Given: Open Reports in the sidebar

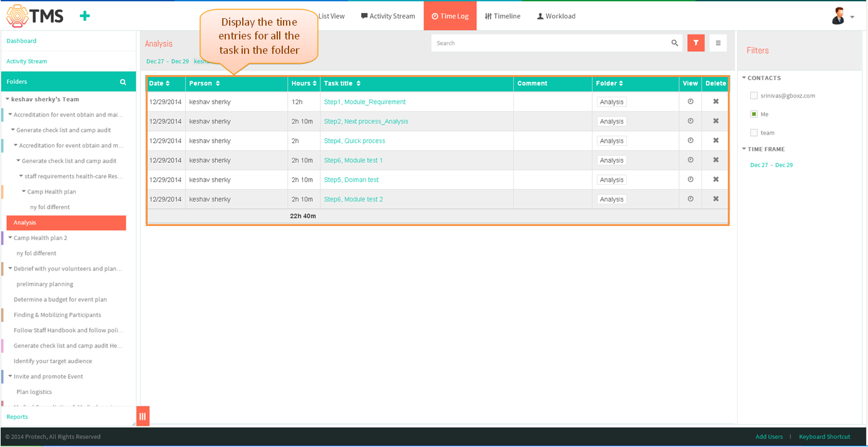Looking at the screenshot, I should (x=17, y=417).
